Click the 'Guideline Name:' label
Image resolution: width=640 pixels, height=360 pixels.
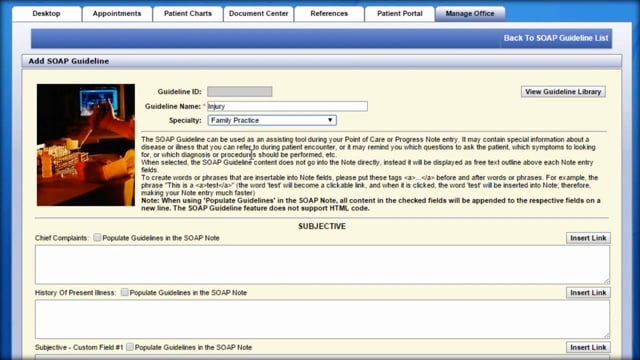173,106
